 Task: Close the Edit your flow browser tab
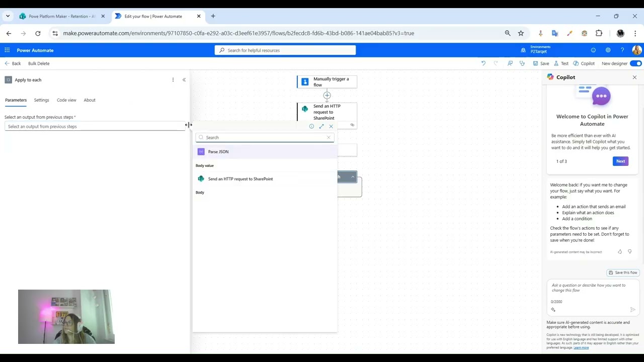click(x=199, y=16)
